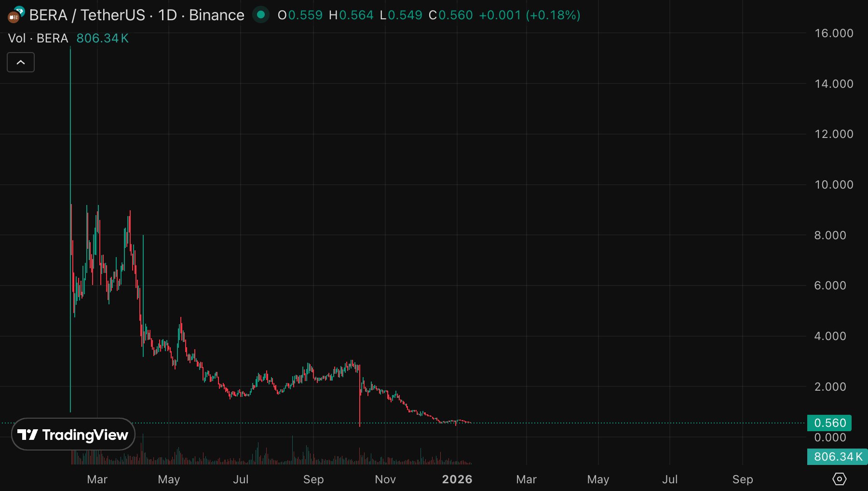Click the Nov label on the time axis
Screen dimensions: 868x491
385,479
